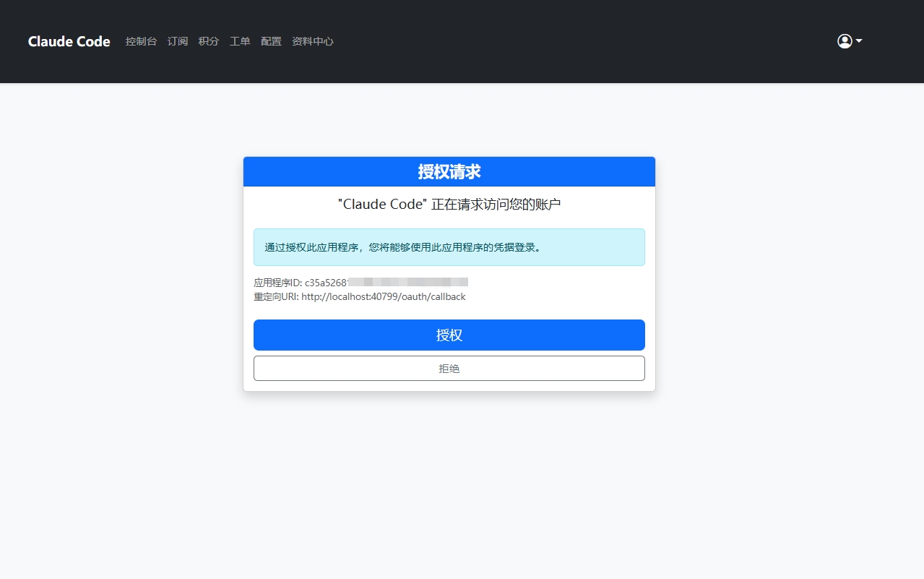Open the 资料中心 navigation item
Image resolution: width=924 pixels, height=579 pixels.
[x=313, y=41]
